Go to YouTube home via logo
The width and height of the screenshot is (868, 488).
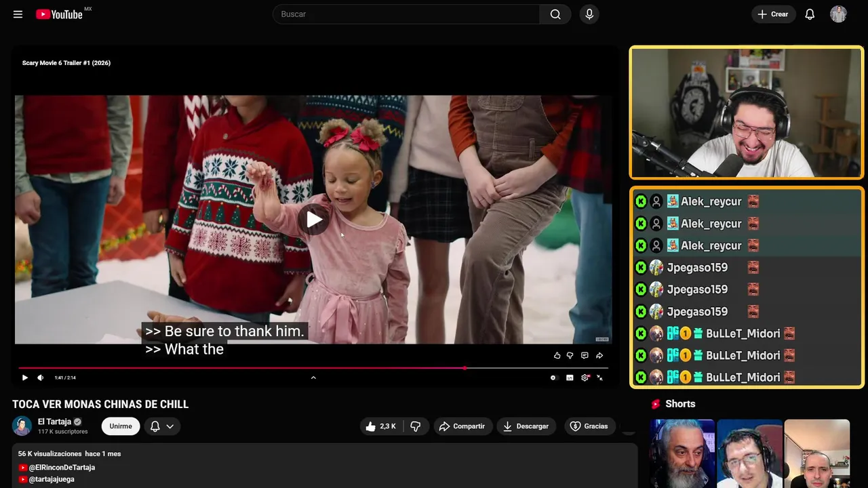(x=60, y=14)
